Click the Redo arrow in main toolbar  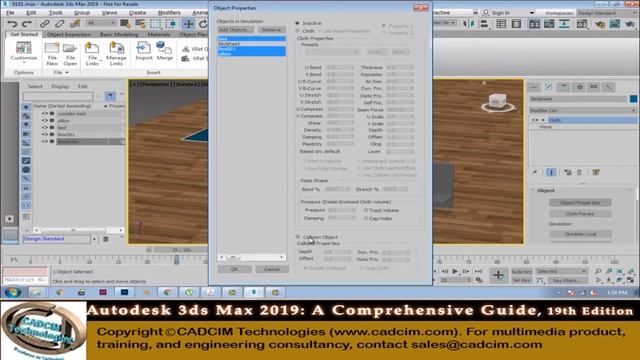(27, 24)
